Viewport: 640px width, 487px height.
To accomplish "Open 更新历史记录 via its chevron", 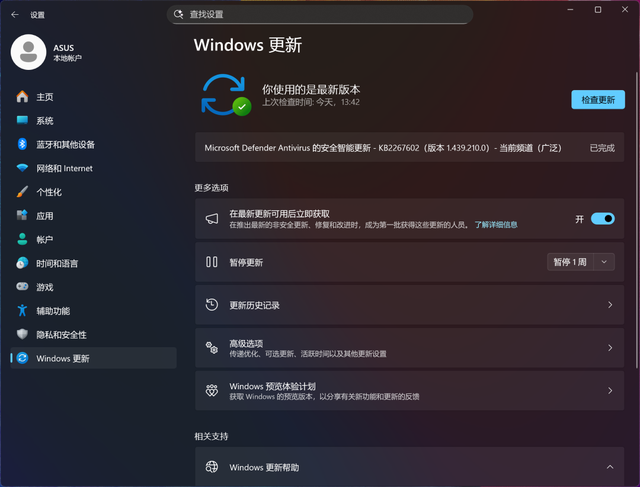I will [610, 305].
